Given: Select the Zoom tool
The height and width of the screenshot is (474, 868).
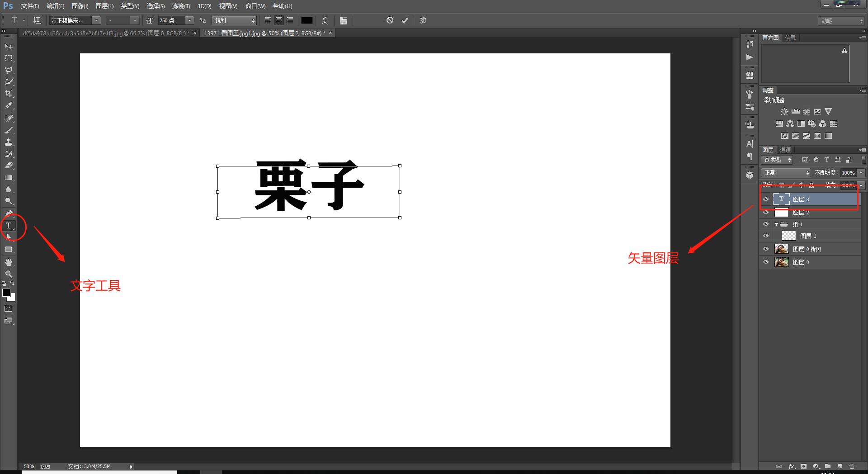Looking at the screenshot, I should click(8, 274).
